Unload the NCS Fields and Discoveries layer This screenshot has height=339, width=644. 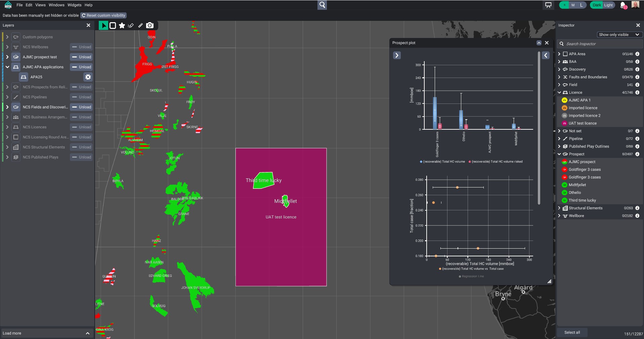coord(82,107)
